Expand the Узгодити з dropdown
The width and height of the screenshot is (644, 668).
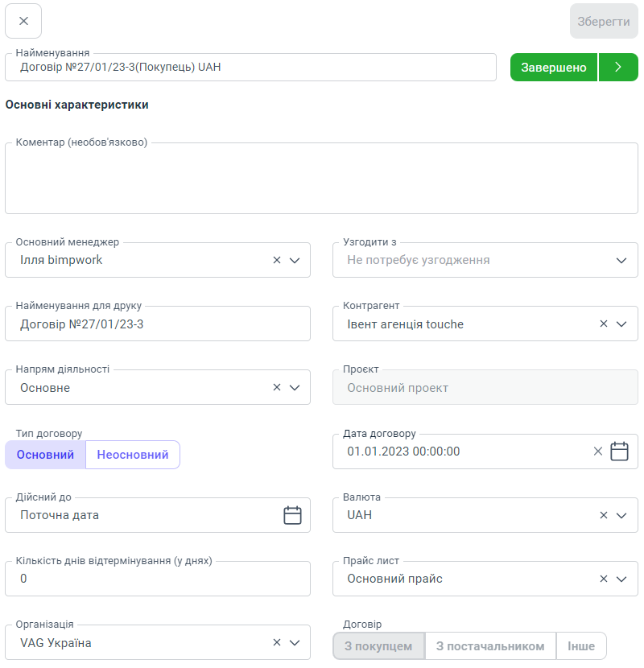tap(621, 260)
